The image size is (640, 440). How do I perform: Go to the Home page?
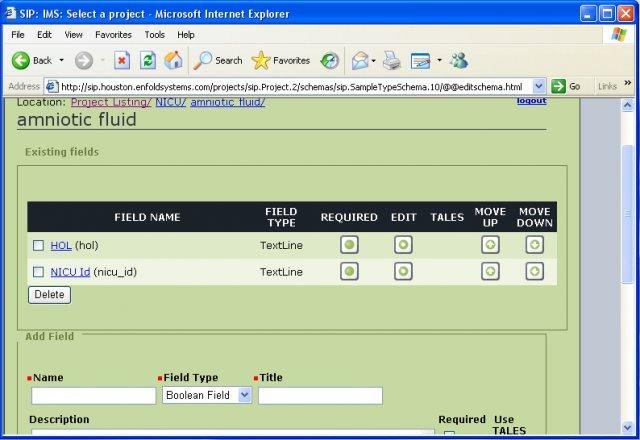pyautogui.click(x=173, y=61)
